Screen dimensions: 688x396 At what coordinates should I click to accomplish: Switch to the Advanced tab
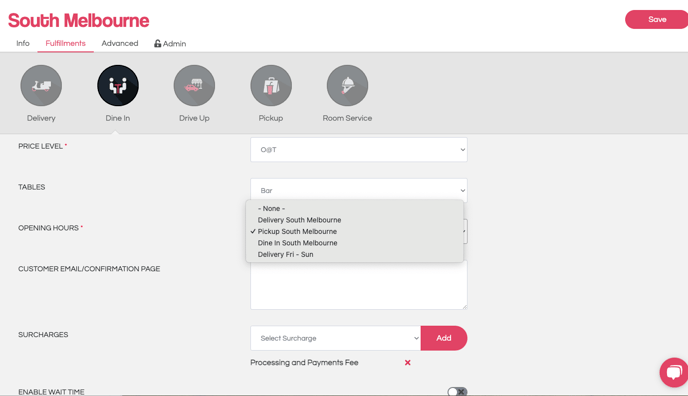pyautogui.click(x=120, y=43)
